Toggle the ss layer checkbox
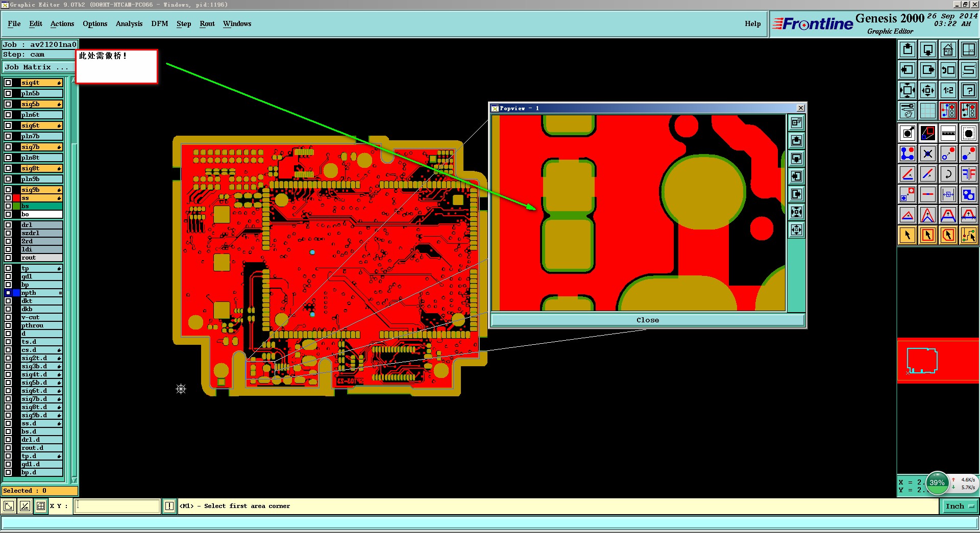This screenshot has width=980, height=533. (x=8, y=198)
